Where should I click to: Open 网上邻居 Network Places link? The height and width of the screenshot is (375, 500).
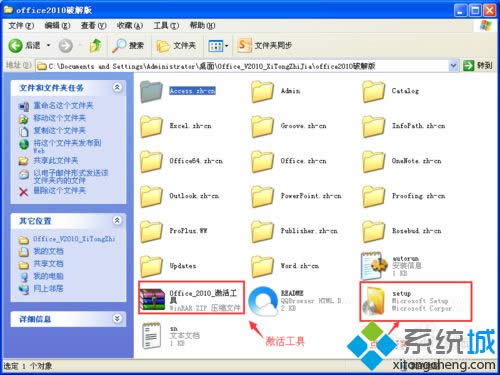(x=41, y=289)
